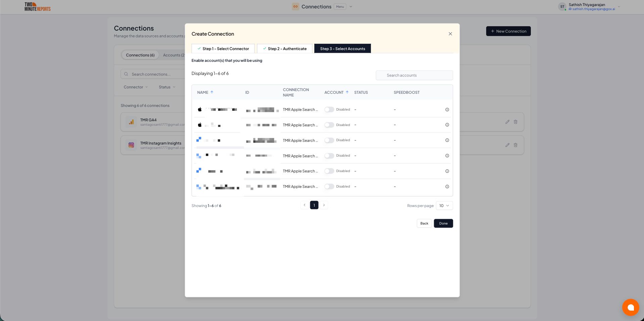Screen dimensions: 644x321
Task: Click the info icon in the first account row
Action: point(447,110)
